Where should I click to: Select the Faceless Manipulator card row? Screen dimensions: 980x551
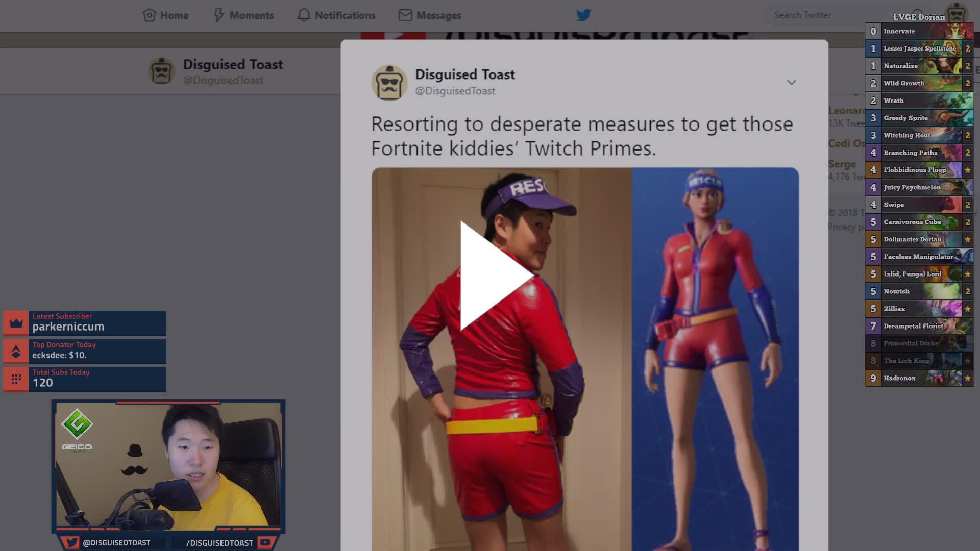919,257
